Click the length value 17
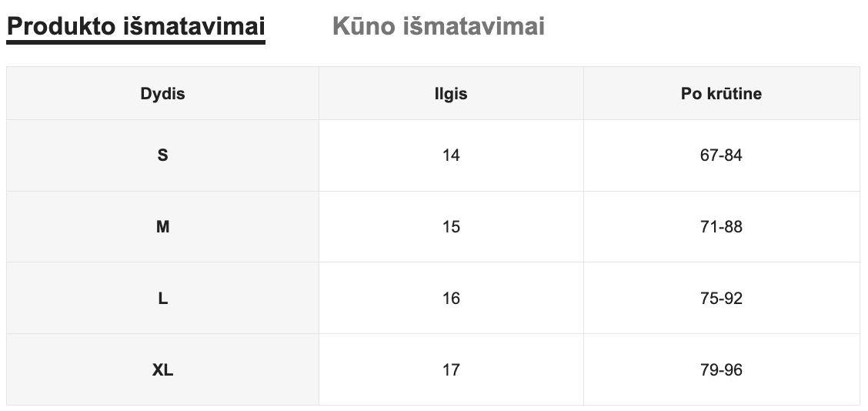The image size is (868, 411). [451, 370]
